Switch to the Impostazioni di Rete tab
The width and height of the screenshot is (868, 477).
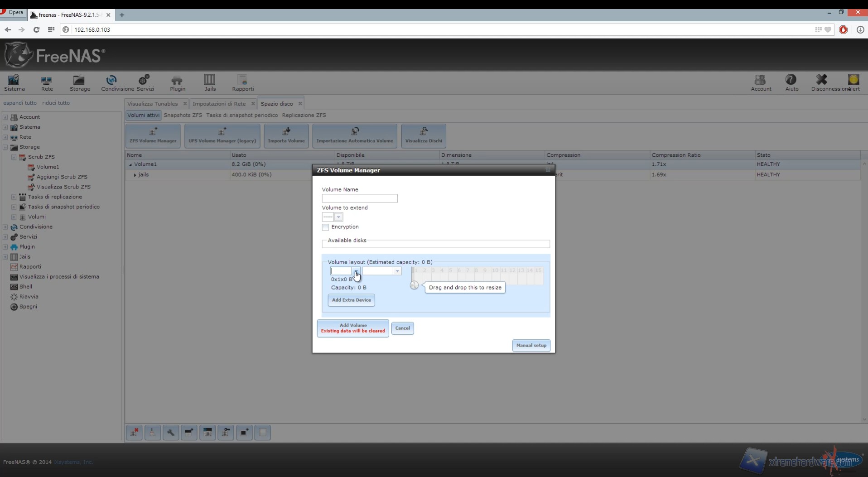coord(219,104)
